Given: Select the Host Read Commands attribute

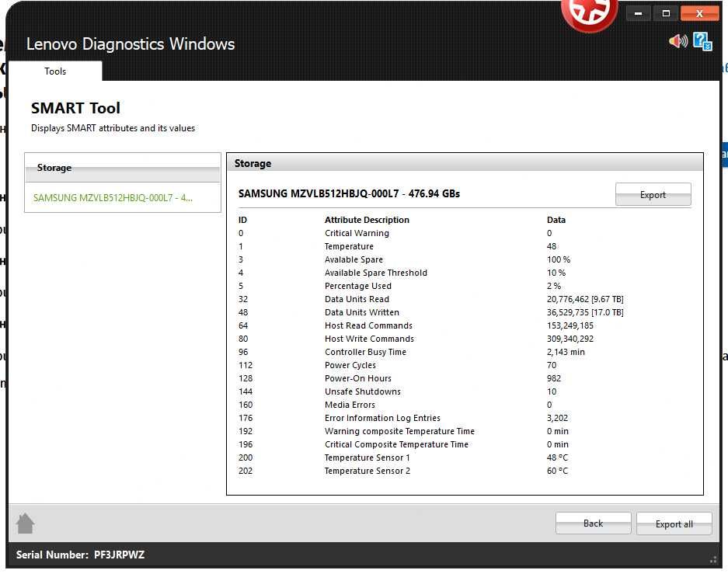Looking at the screenshot, I should coord(368,325).
